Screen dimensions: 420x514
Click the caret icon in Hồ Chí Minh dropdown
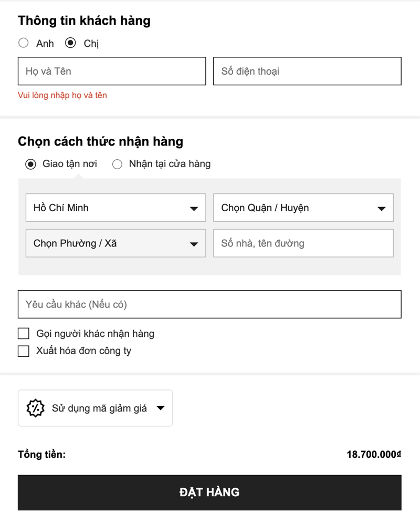(194, 209)
